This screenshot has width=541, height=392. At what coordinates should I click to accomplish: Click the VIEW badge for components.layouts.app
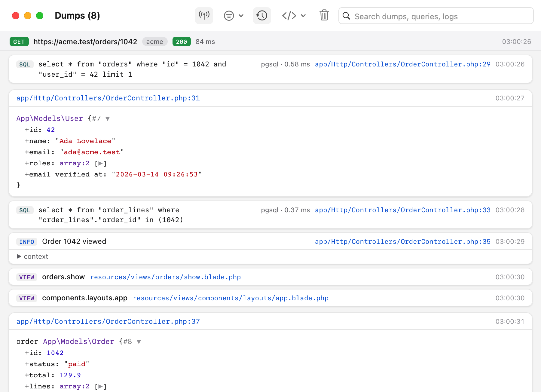pos(27,299)
